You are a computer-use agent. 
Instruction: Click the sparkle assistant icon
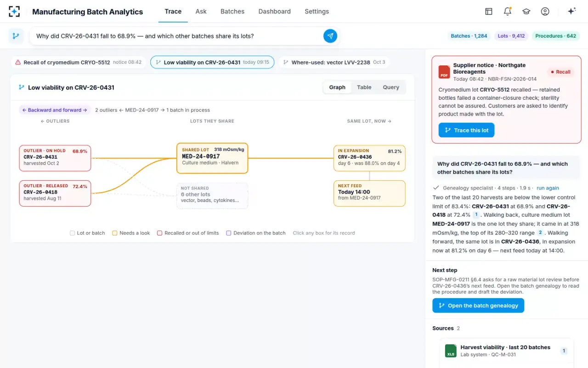pyautogui.click(x=572, y=11)
